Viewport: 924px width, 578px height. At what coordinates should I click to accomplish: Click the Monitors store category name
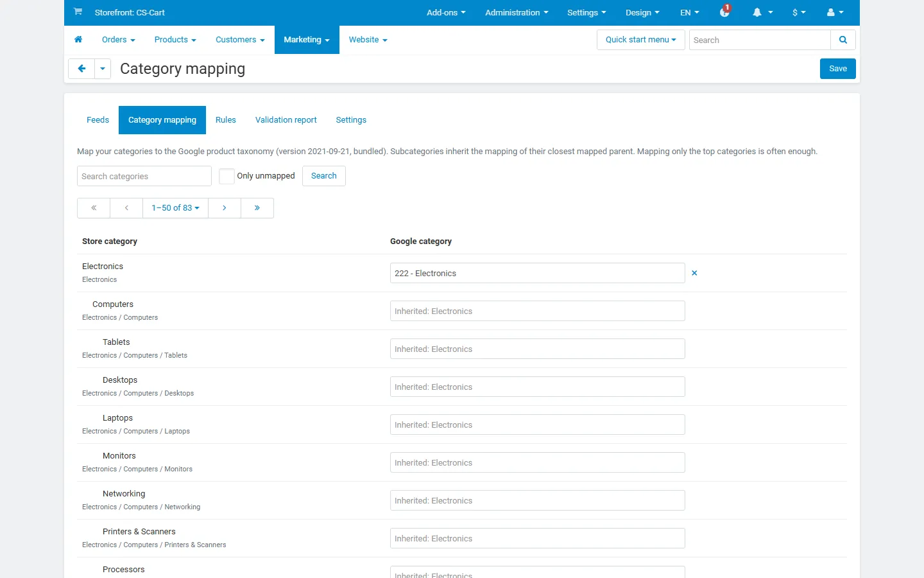pos(119,456)
